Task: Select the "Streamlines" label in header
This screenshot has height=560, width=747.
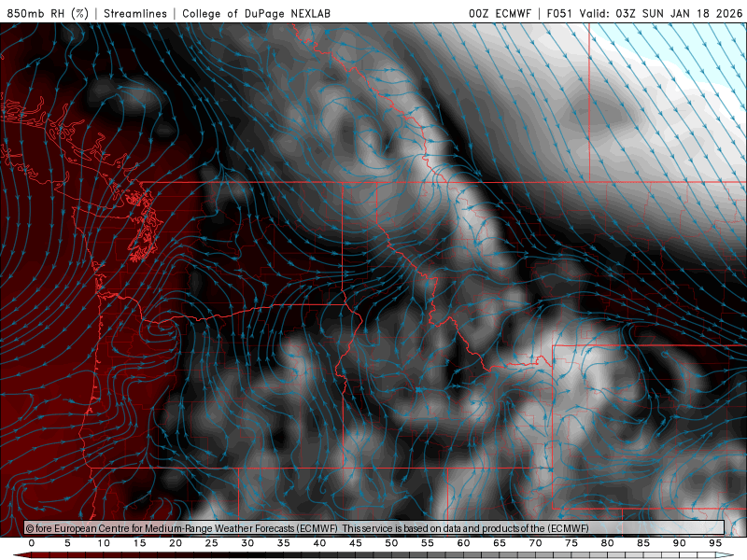Action: click(135, 13)
